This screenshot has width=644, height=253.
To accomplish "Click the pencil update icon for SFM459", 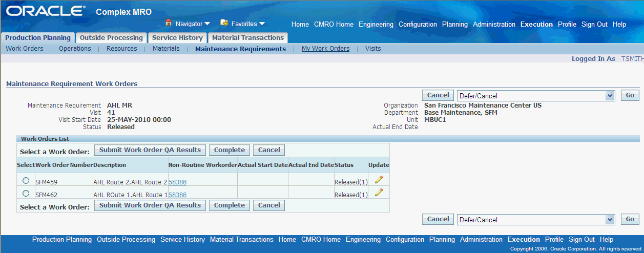I will [x=379, y=179].
